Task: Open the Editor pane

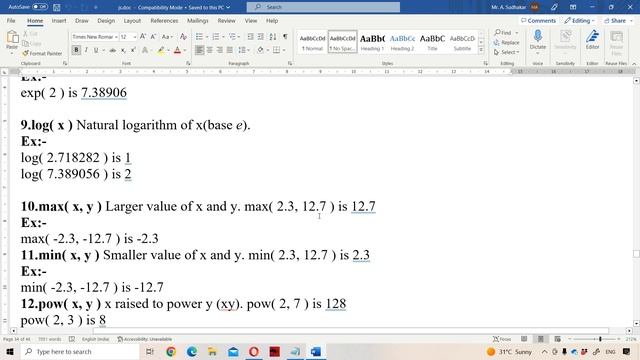Action: 592,40
